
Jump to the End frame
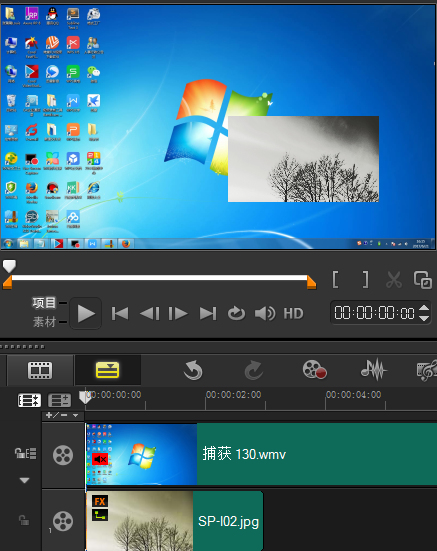pyautogui.click(x=208, y=313)
